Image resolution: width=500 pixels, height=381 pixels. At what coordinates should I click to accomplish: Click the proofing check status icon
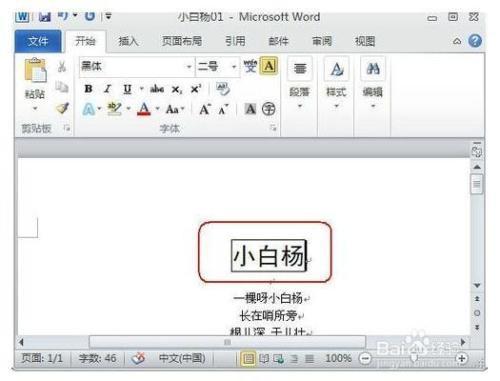pos(138,358)
